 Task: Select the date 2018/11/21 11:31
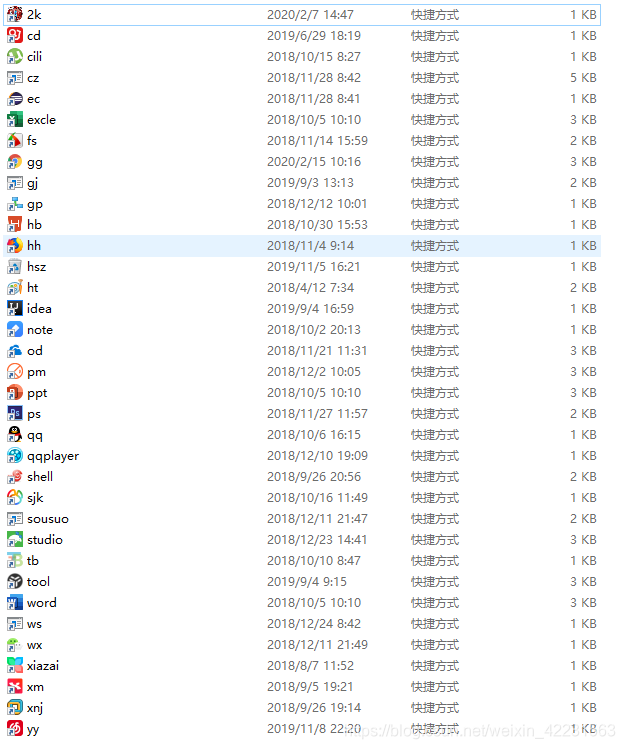click(317, 351)
